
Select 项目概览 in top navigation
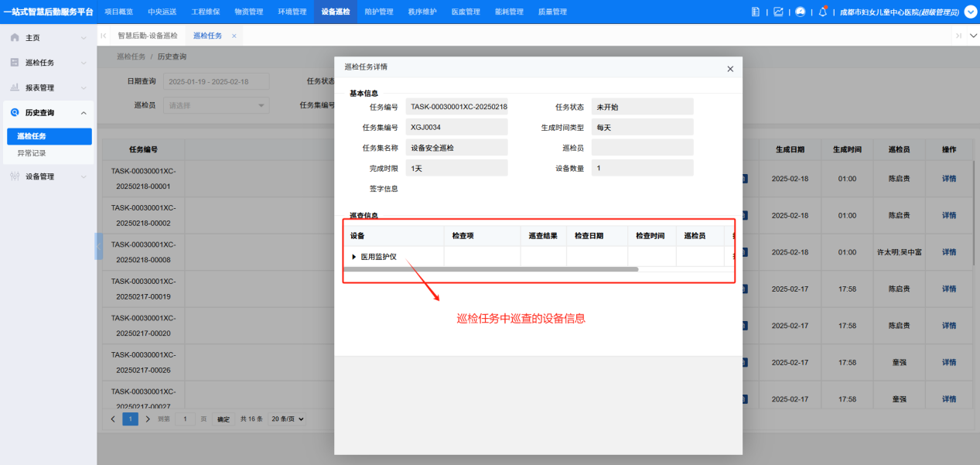[x=118, y=12]
